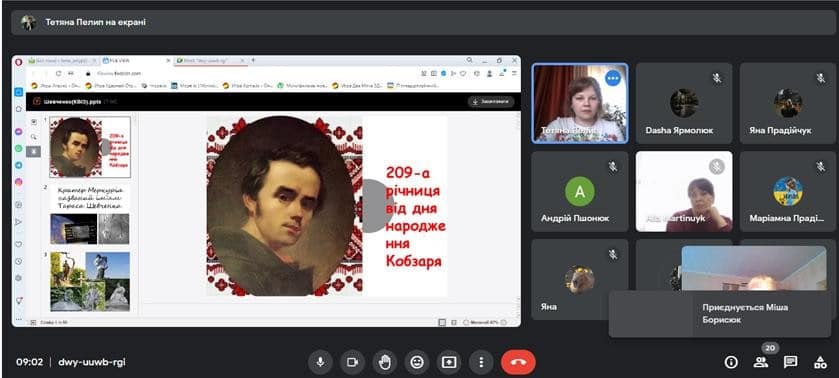Mute the microphone in the Meet toolbar
The image size is (839, 378).
pyautogui.click(x=320, y=362)
